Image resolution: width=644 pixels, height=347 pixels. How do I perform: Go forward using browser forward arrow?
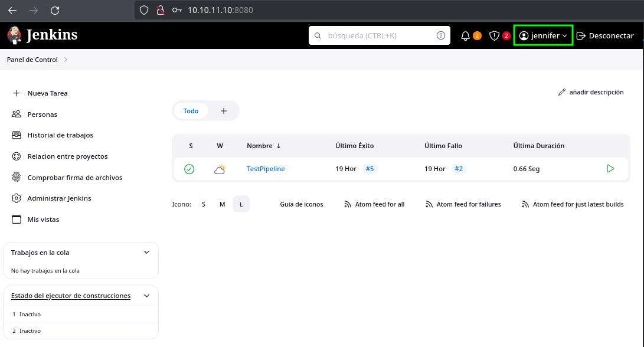(34, 10)
